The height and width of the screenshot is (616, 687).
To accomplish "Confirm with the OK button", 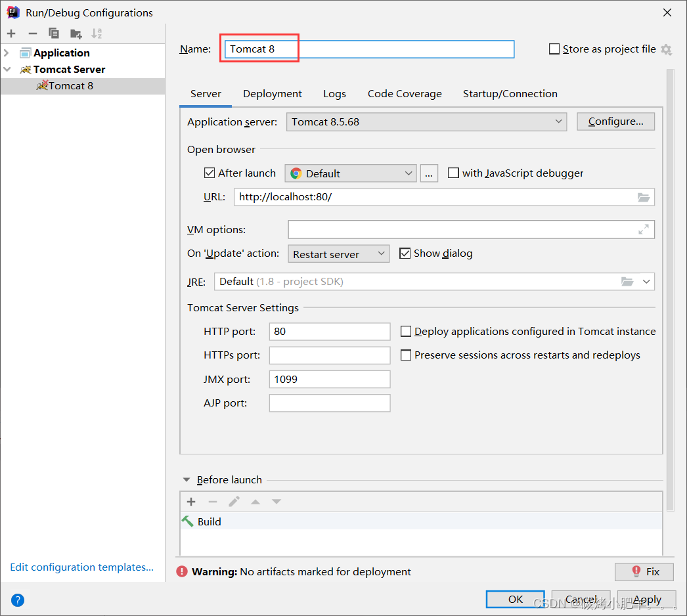I will click(515, 599).
